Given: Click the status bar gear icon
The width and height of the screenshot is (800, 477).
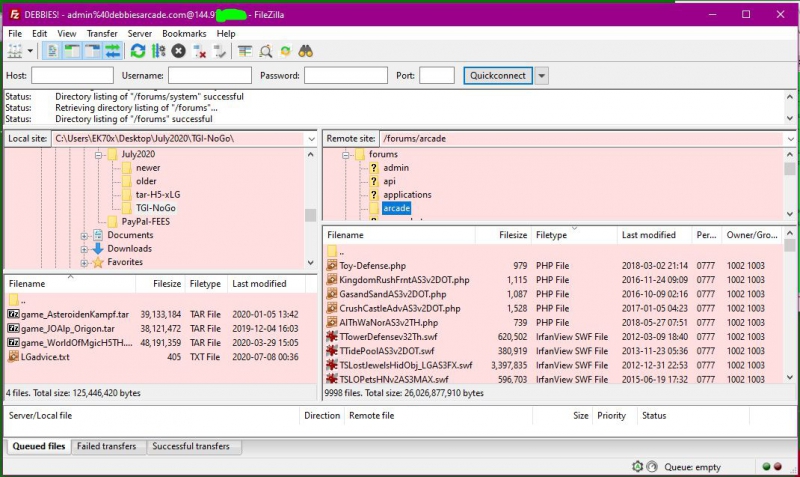Looking at the screenshot, I should pos(637,466).
